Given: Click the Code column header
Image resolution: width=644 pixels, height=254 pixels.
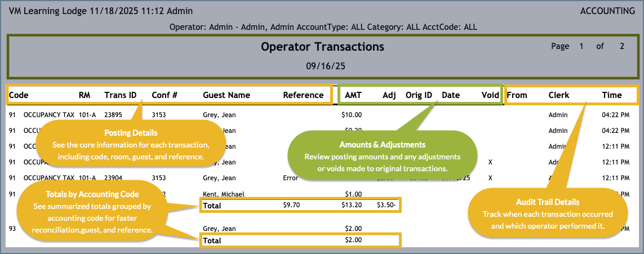Looking at the screenshot, I should pos(19,95).
